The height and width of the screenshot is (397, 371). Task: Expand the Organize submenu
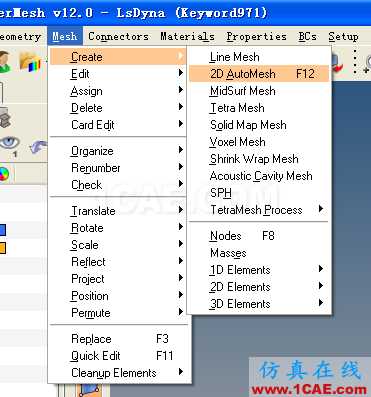(118, 151)
